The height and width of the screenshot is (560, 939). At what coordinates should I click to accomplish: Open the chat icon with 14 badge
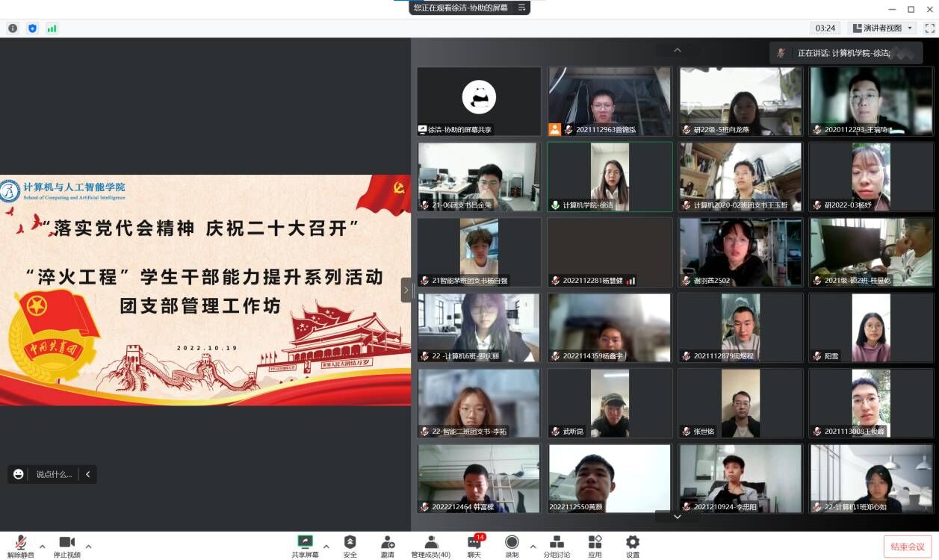pos(475,542)
